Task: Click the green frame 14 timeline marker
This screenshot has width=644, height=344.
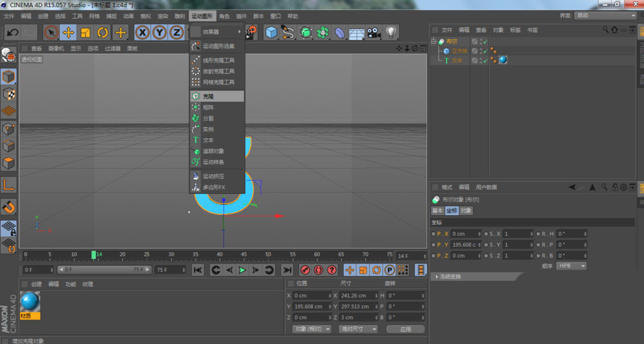Action: [93, 255]
